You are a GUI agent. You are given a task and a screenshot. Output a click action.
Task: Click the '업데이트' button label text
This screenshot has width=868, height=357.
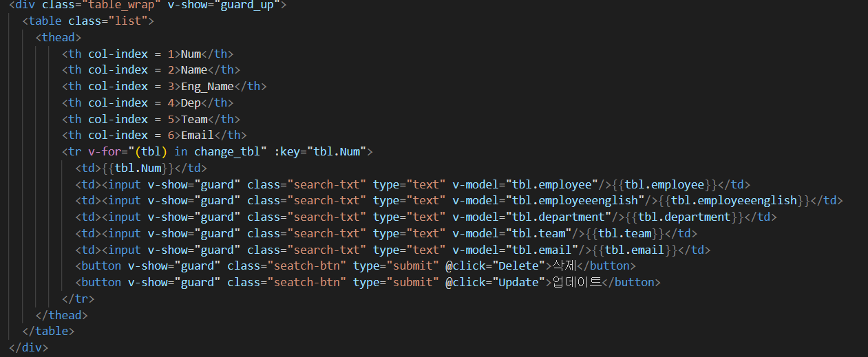(x=578, y=282)
